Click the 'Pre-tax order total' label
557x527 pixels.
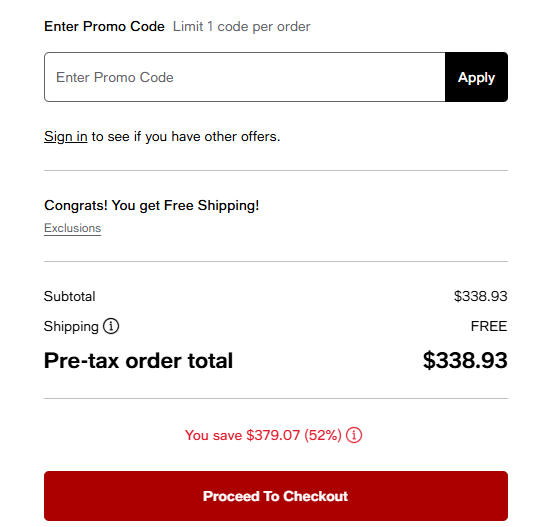pos(138,361)
